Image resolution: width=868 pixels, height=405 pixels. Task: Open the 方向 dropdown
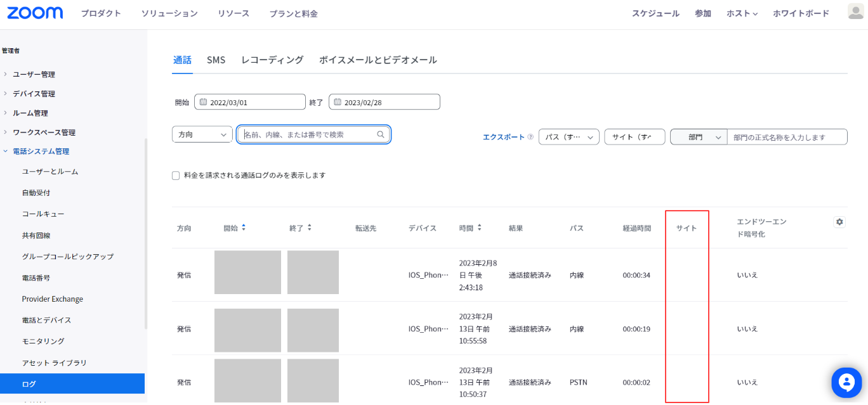(x=202, y=134)
